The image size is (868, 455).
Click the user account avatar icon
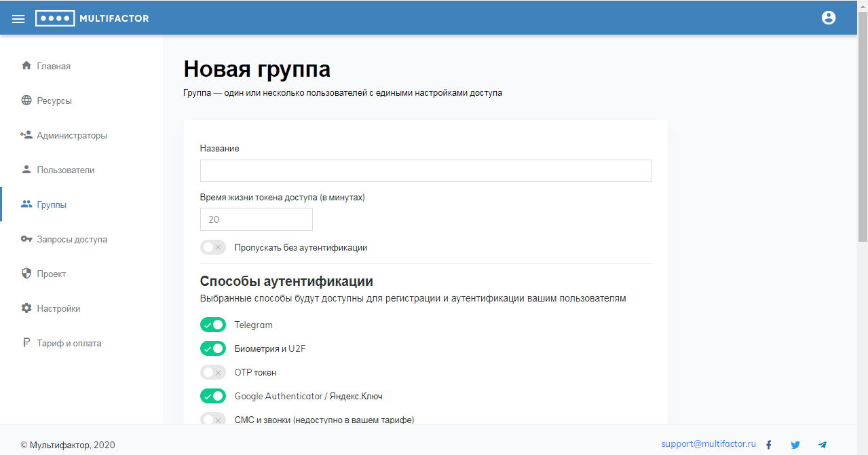828,18
